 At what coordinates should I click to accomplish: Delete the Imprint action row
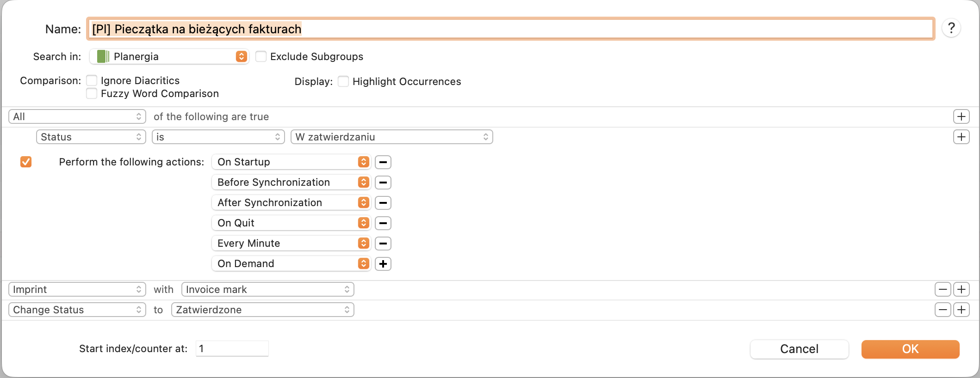943,290
